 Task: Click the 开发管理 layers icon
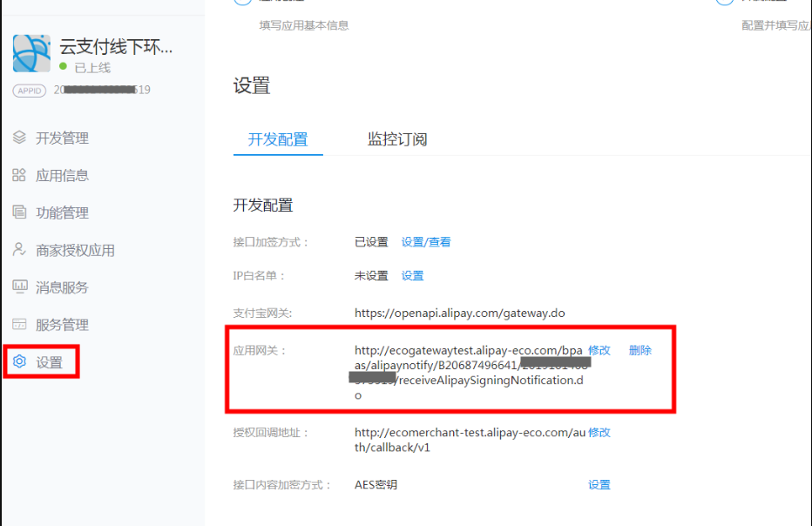(19, 138)
